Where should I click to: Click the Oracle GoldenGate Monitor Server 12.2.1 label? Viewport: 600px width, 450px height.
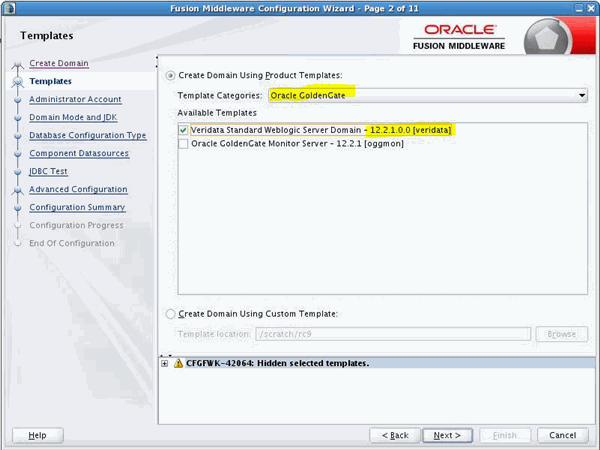[x=297, y=144]
